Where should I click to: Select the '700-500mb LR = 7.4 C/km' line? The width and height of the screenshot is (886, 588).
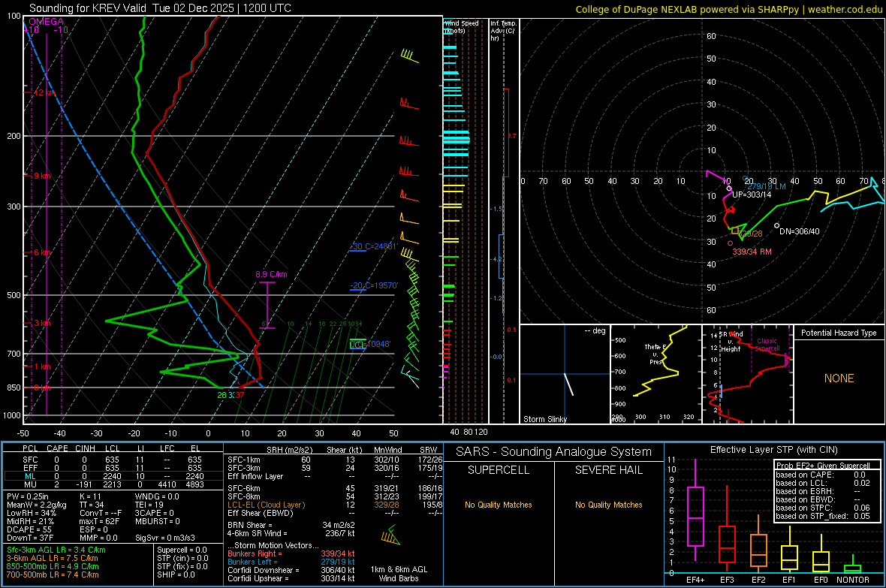tap(53, 574)
